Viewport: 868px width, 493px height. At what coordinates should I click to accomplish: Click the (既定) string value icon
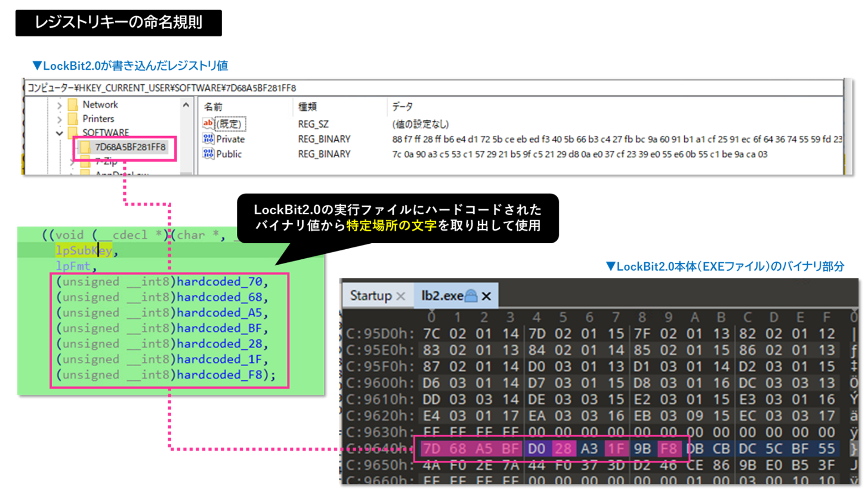(209, 124)
